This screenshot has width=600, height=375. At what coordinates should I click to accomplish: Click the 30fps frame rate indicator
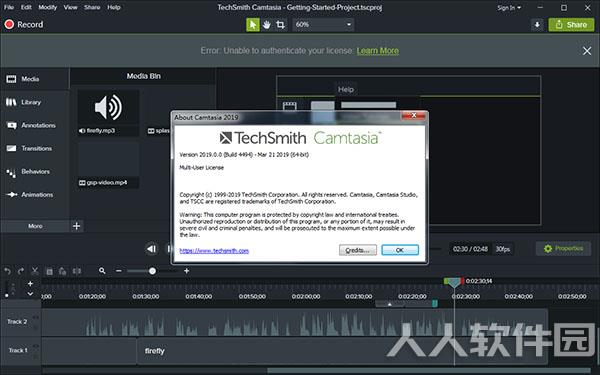coord(503,249)
